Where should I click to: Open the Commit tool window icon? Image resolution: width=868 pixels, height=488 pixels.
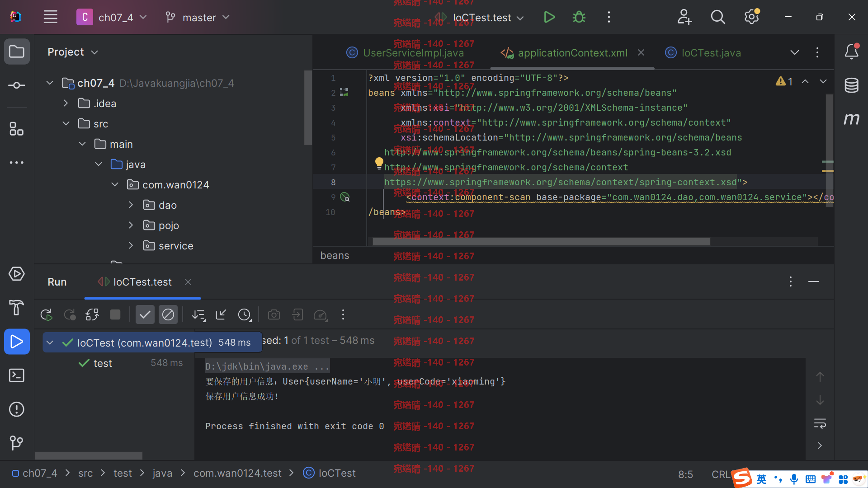point(17,85)
